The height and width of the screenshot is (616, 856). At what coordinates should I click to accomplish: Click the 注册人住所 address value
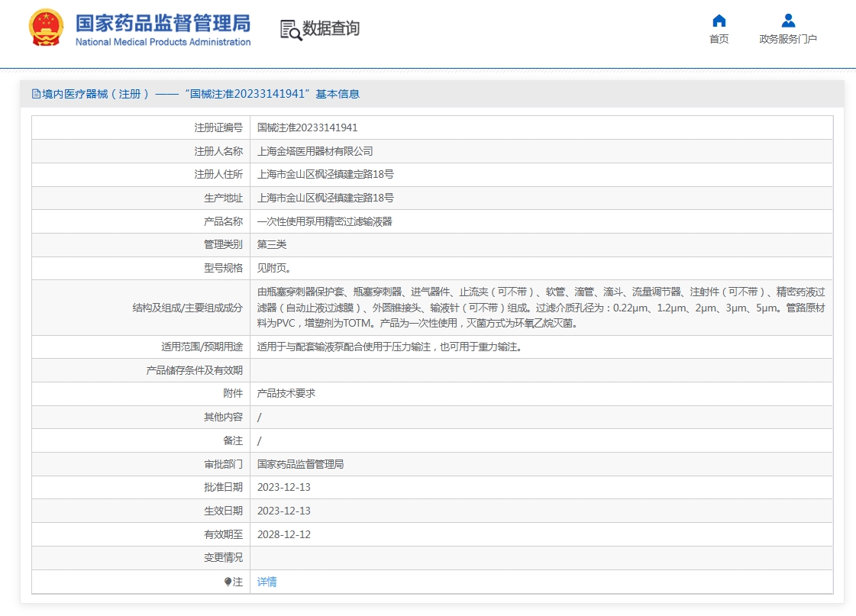point(325,174)
